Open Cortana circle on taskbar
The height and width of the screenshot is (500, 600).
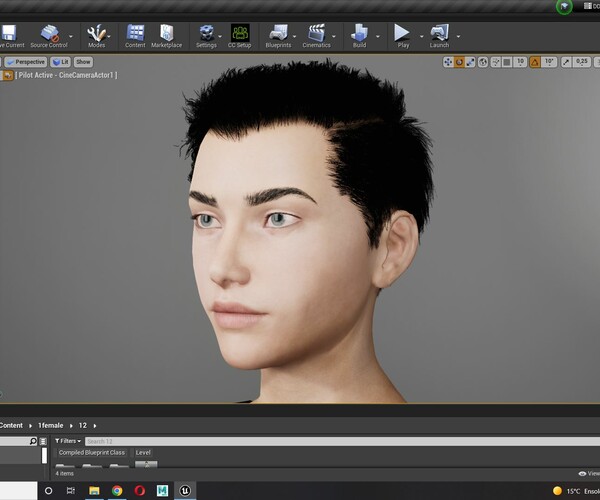pyautogui.click(x=49, y=490)
